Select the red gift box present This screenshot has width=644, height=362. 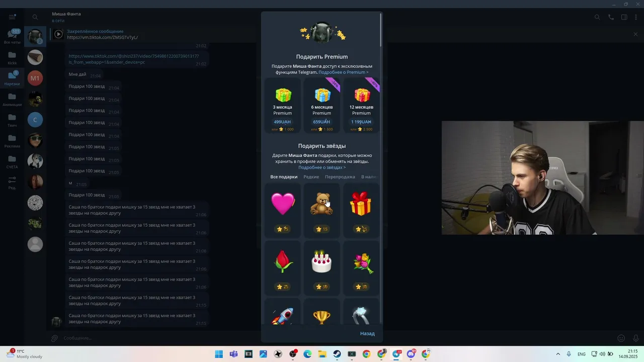pos(361,210)
